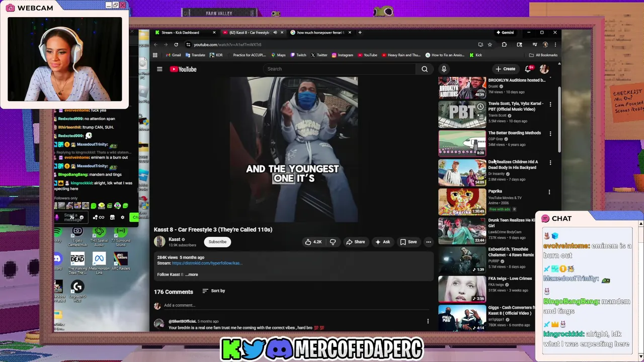Image resolution: width=644 pixels, height=362 pixels.
Task: Open options menu on SilentBOfficial comment
Action: point(428,321)
